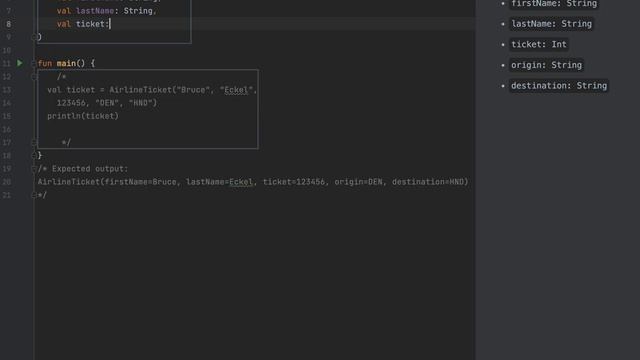The image size is (640, 360).
Task: Click 'origin=DEN' in expected output line
Action: point(359,182)
